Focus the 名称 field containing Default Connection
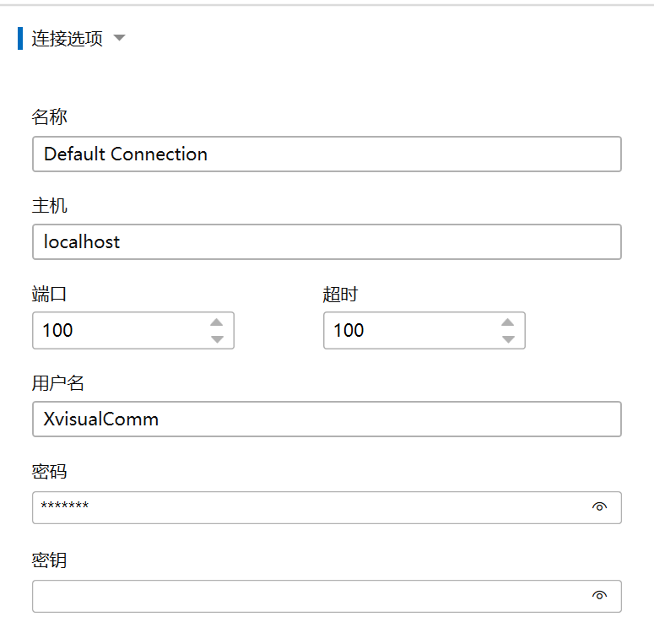Image resolution: width=654 pixels, height=644 pixels. pyautogui.click(x=327, y=154)
